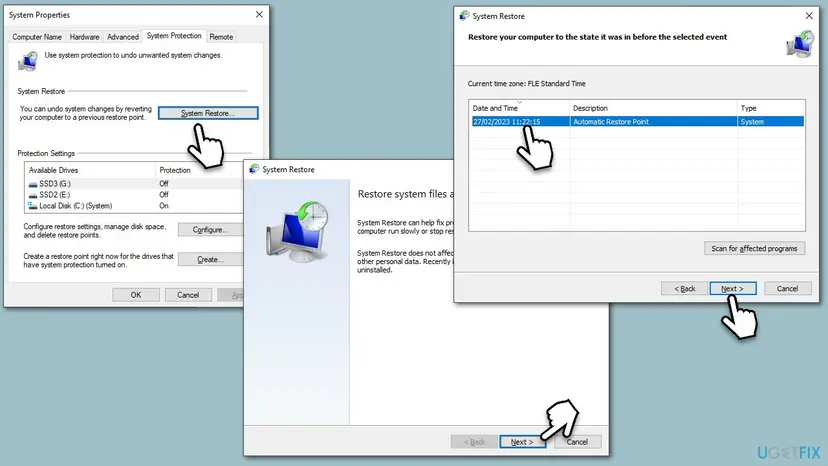Click Next in the System Restore welcome wizard
828x466 pixels.
point(522,442)
